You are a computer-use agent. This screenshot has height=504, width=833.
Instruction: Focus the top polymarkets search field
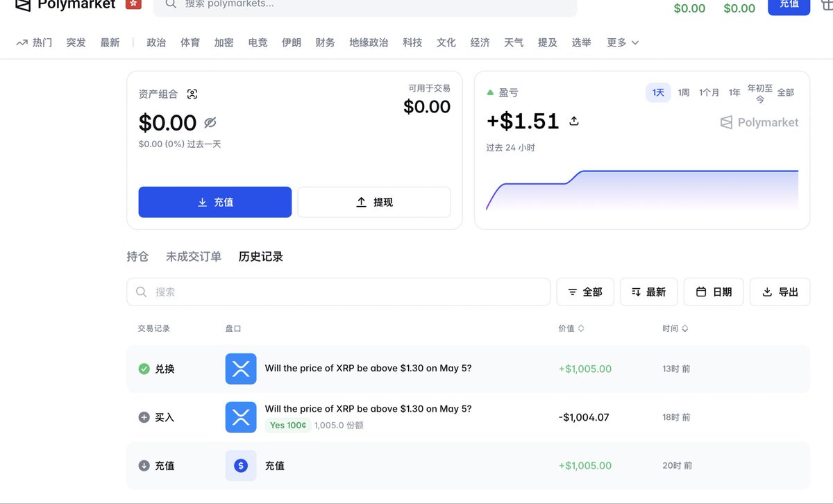pos(365,6)
